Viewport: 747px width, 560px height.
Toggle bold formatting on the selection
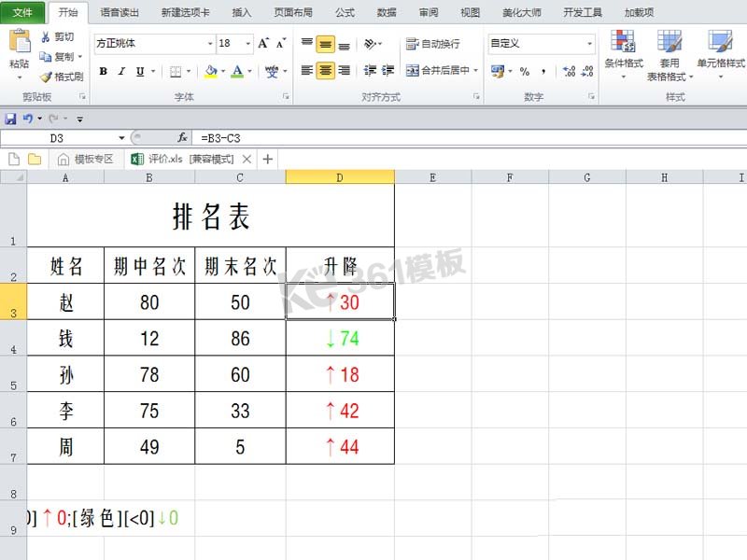pyautogui.click(x=102, y=71)
